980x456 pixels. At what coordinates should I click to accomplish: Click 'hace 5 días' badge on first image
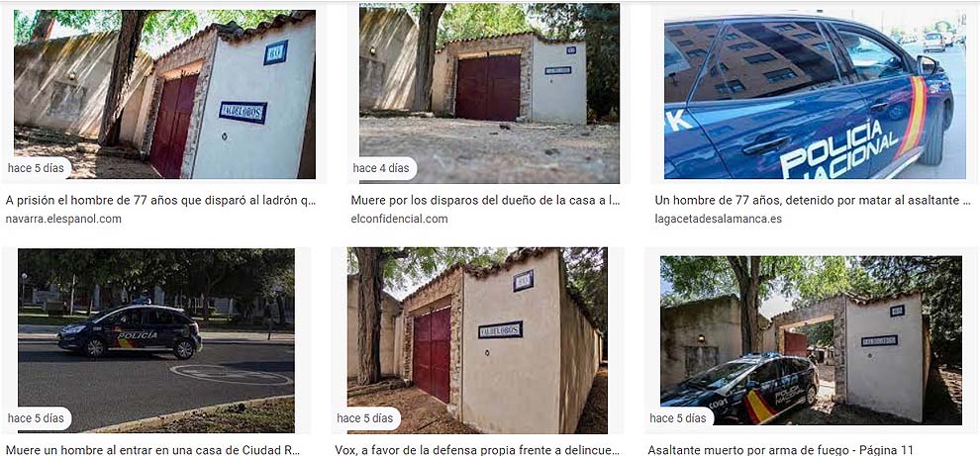[x=36, y=168]
